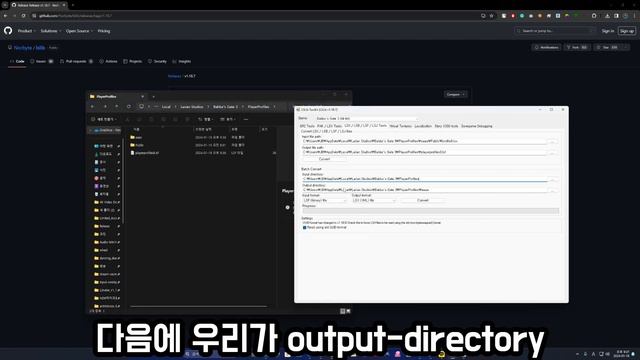Switch Explorer to details view icon
Image resolution: width=640 pixels, height=360 pixels.
(x=342, y=311)
